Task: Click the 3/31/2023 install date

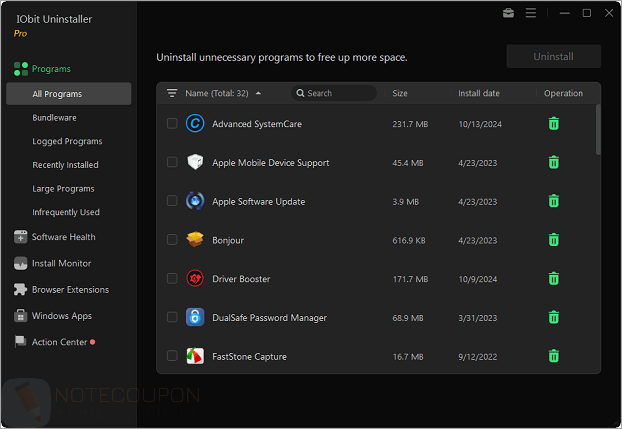Action: 478,318
